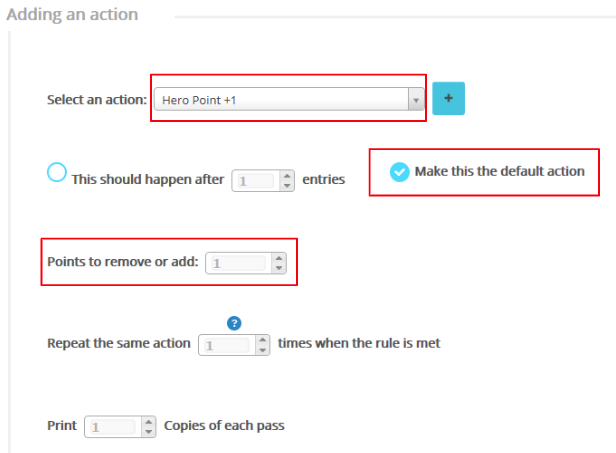Increase the entries count with up arrow
The width and height of the screenshot is (616, 453).
(287, 176)
